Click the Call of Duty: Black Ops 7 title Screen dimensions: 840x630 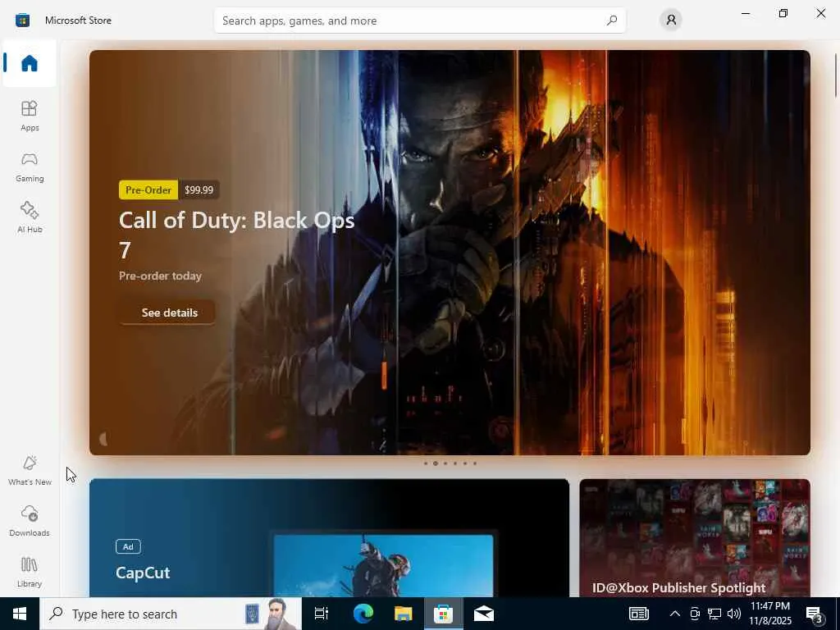236,235
